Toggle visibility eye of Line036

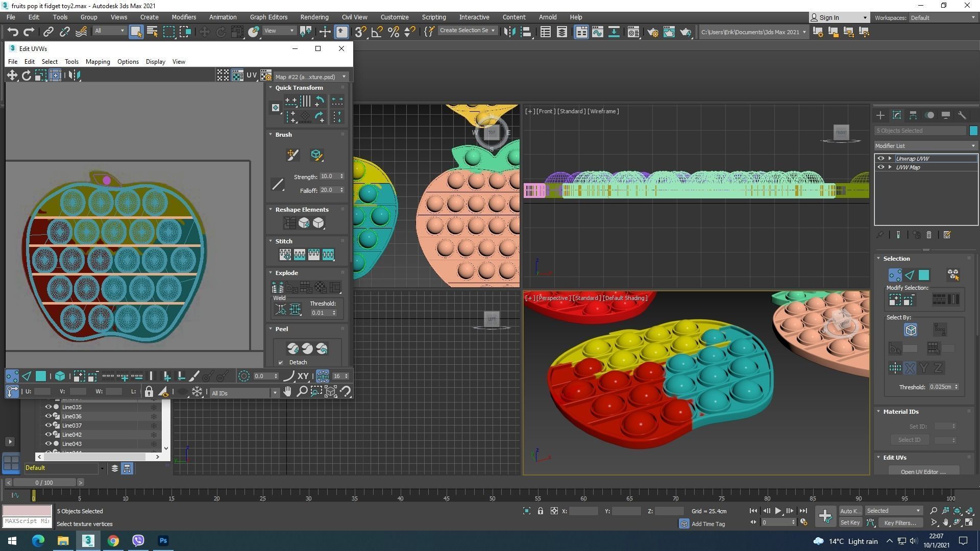48,416
